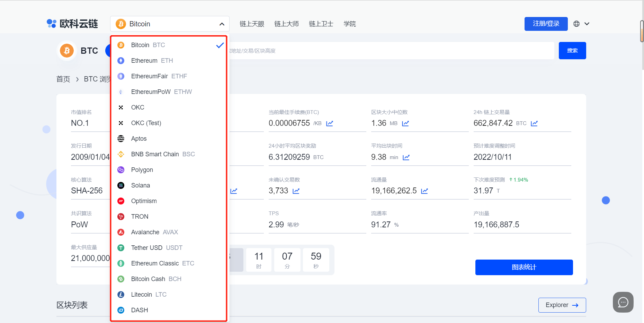Collapse the Bitcoin chain selector dropdown

222,24
